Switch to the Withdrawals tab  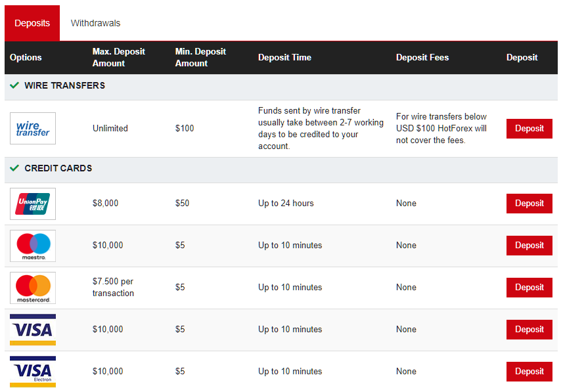(95, 23)
